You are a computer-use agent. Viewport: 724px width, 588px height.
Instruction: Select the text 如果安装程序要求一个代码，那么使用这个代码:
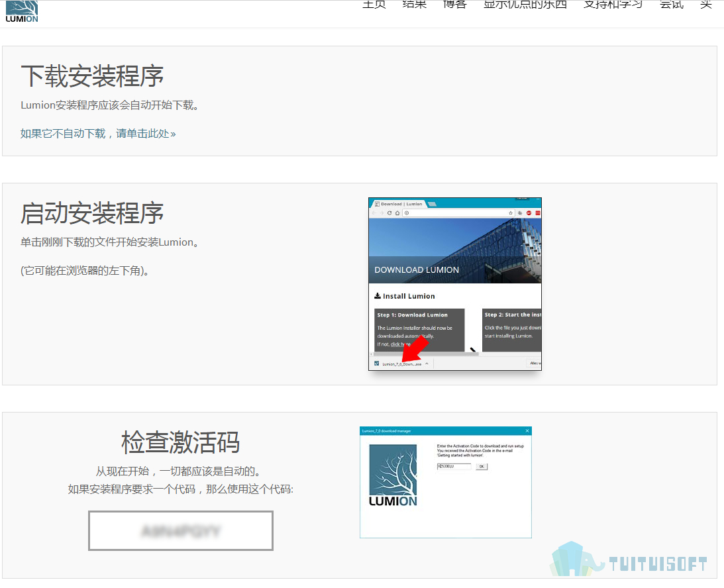tap(181, 489)
